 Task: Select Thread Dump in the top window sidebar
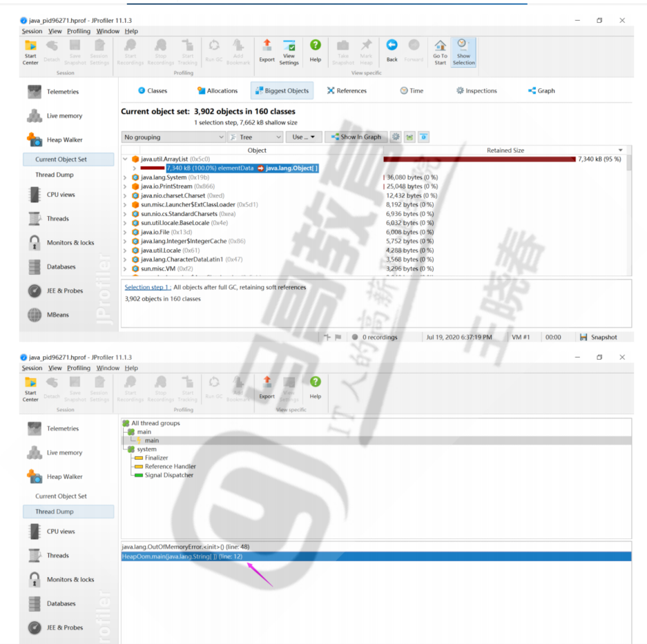click(x=55, y=175)
